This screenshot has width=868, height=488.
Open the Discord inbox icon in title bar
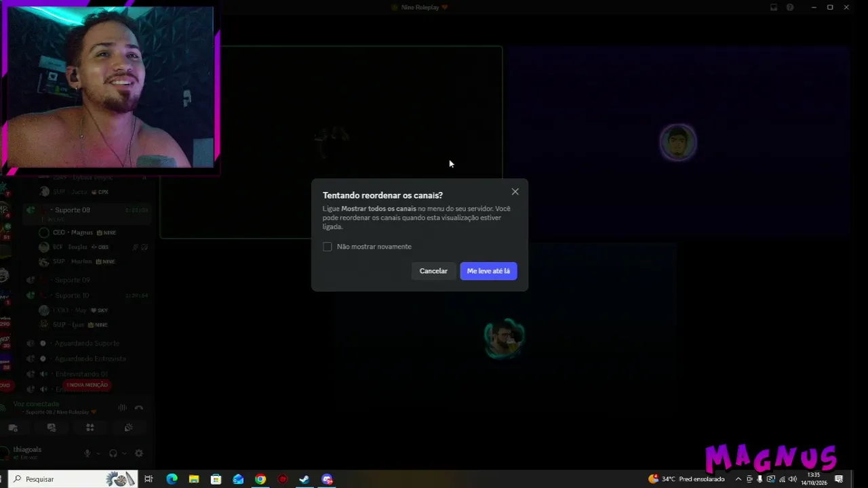[x=774, y=7]
